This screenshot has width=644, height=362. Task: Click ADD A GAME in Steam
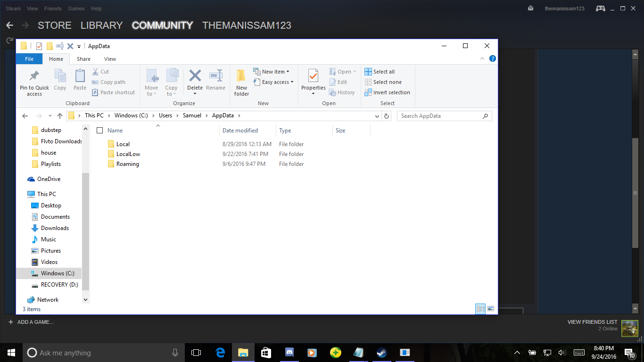coord(31,322)
